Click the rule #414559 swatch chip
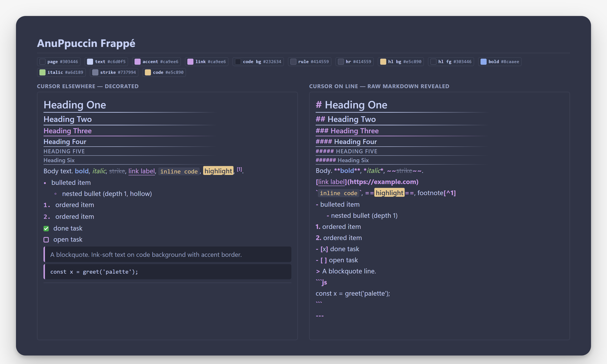The height and width of the screenshot is (364, 607). pos(310,61)
